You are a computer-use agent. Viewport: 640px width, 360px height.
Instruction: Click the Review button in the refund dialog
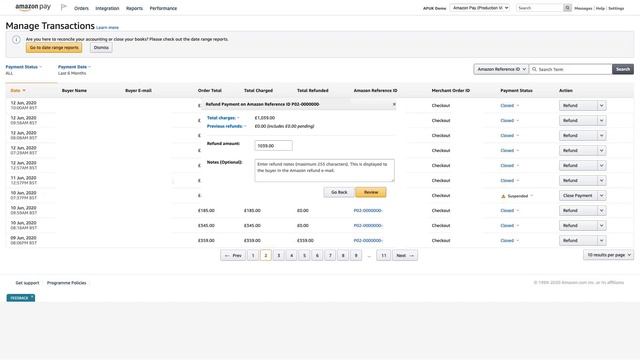(371, 192)
